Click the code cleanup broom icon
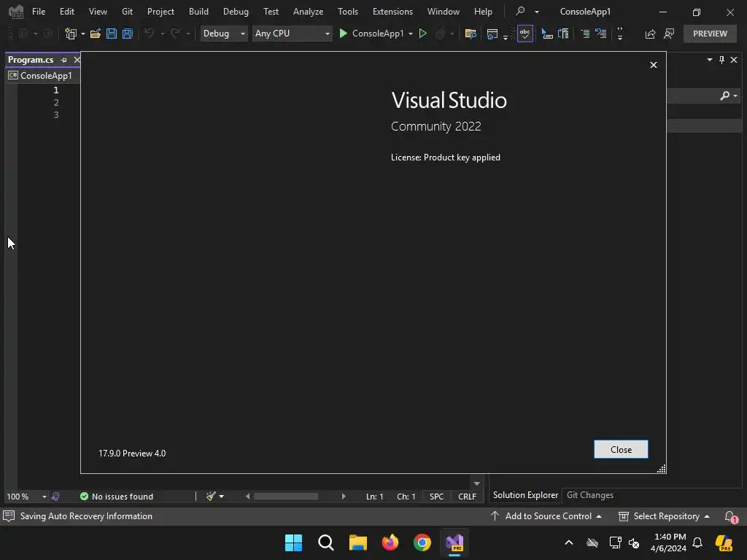 coord(211,496)
